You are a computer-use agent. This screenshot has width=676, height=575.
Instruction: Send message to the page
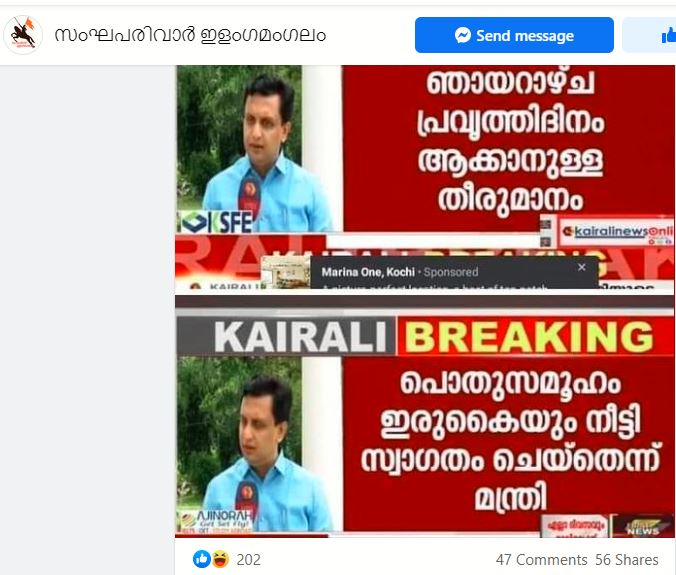514,35
